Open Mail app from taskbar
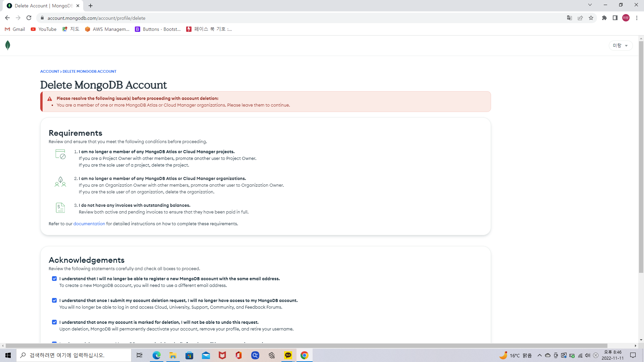644x362 pixels. (206, 355)
